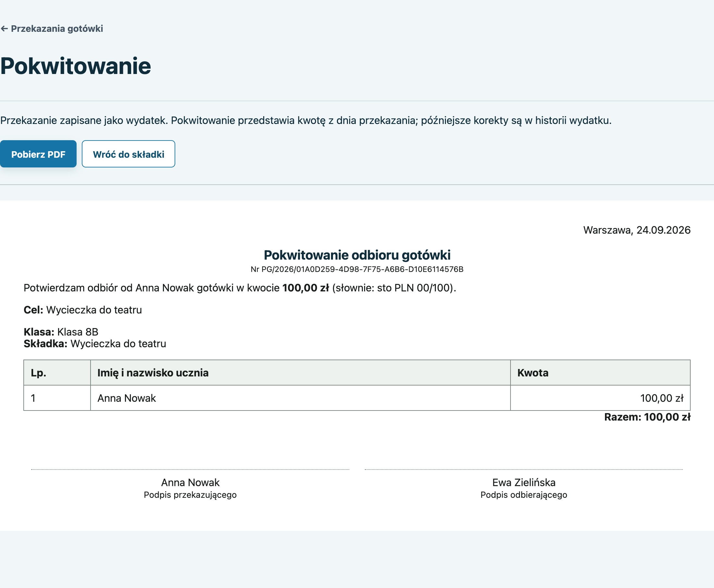Click the Podpis przekazującego label
The image size is (714, 588).
point(191,495)
